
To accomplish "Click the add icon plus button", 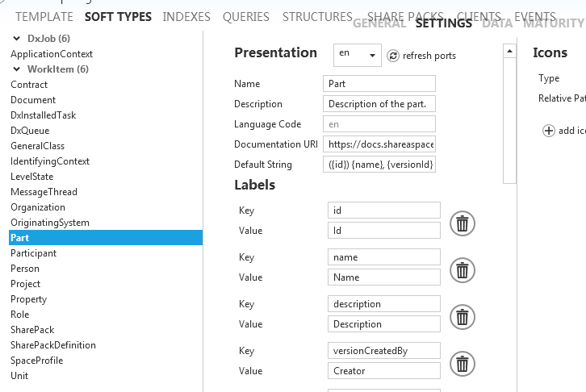I will tap(549, 131).
